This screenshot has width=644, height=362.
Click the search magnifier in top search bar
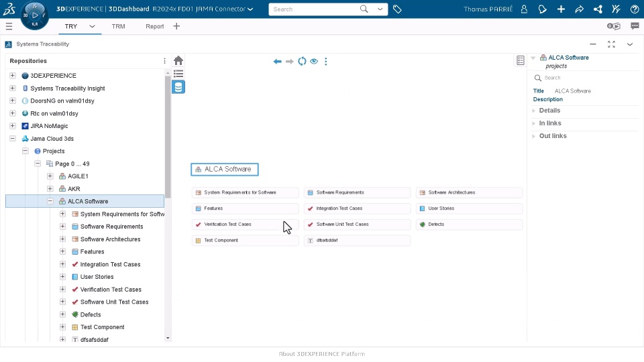point(364,9)
